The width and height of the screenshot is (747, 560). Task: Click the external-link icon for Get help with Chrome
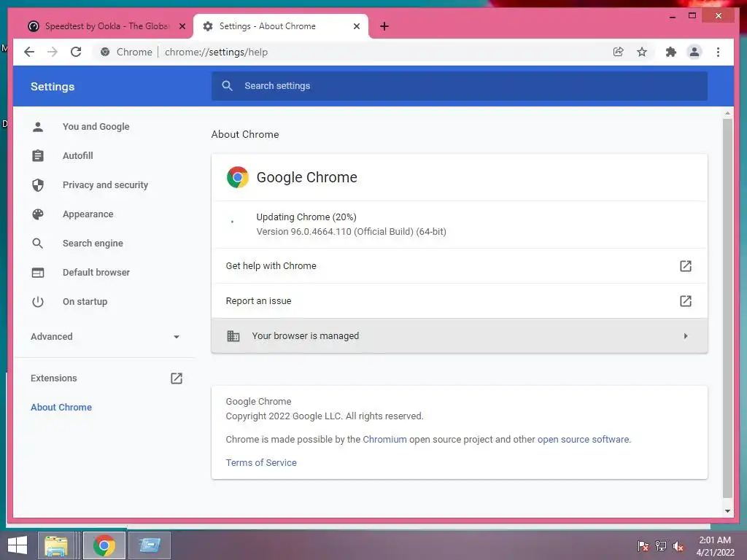(x=686, y=265)
